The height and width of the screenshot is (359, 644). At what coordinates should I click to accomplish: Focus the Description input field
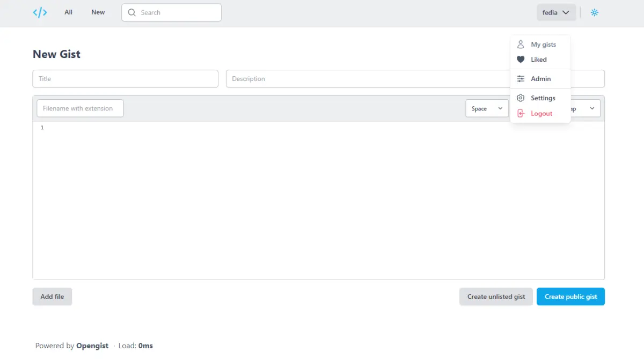tap(415, 79)
